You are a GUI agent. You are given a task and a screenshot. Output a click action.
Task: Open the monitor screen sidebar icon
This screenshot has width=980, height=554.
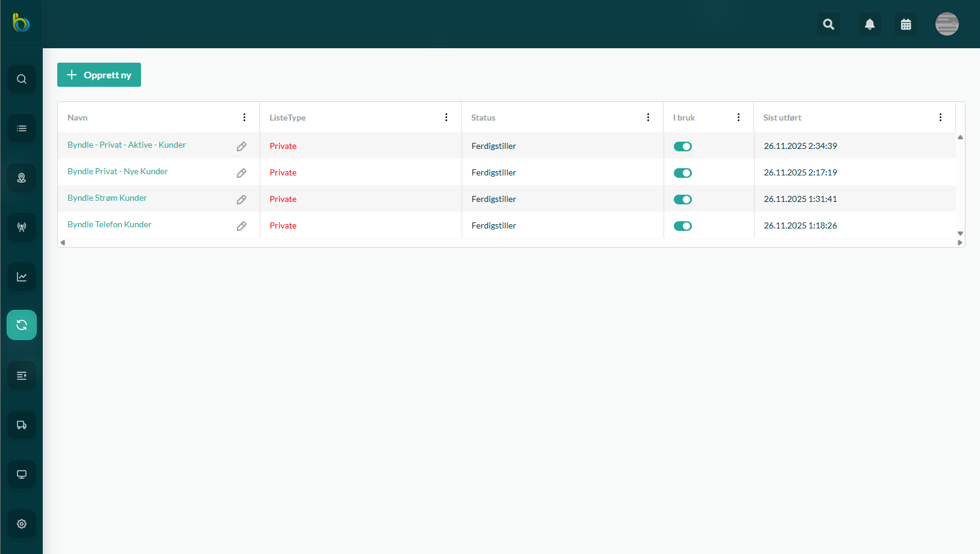22,474
